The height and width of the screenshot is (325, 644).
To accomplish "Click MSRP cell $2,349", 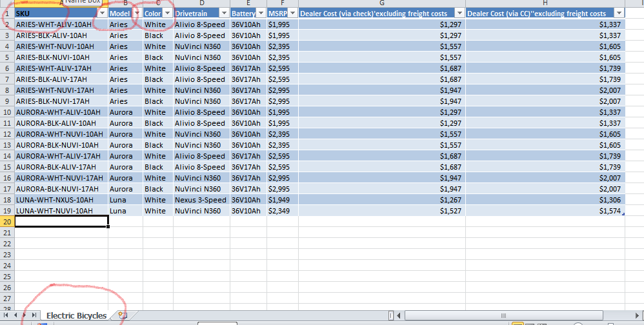I will tap(283, 210).
